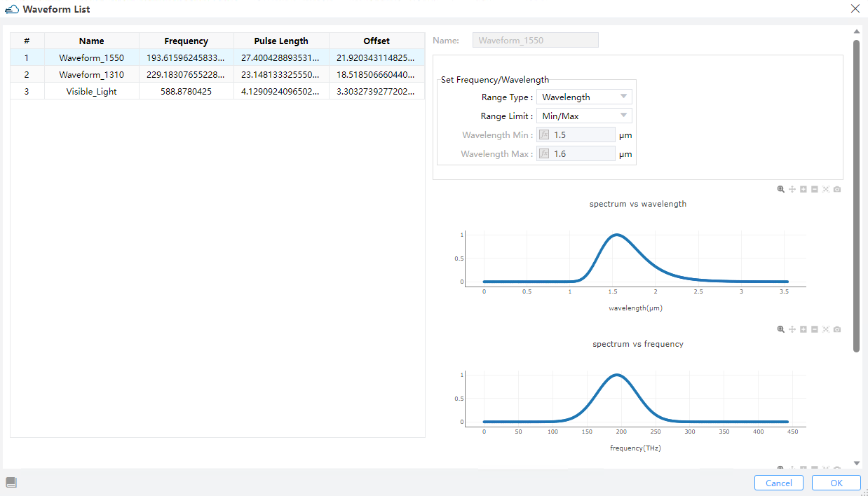Image resolution: width=868 pixels, height=496 pixels.
Task: Click the Offset column header
Action: [377, 41]
